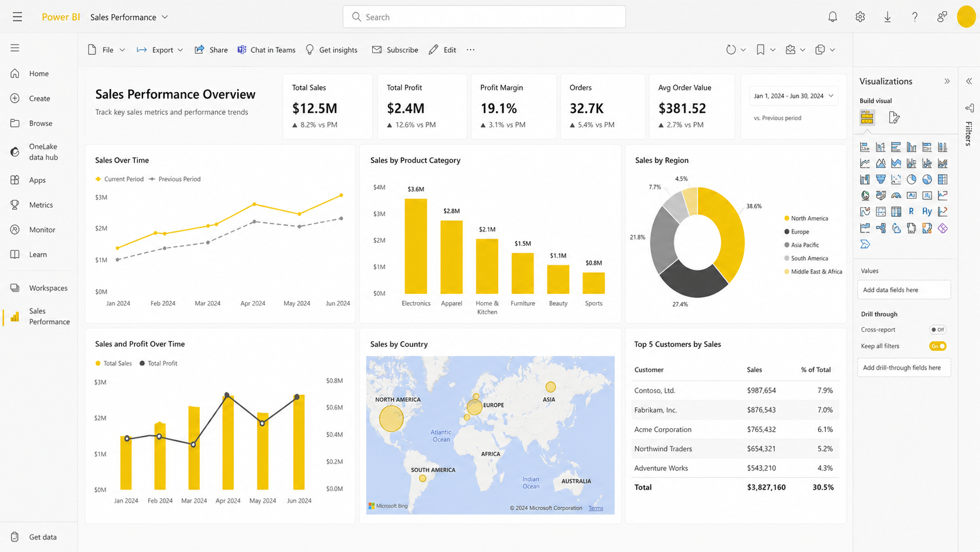The width and height of the screenshot is (980, 552).
Task: Open the Terms link on map
Action: [596, 508]
